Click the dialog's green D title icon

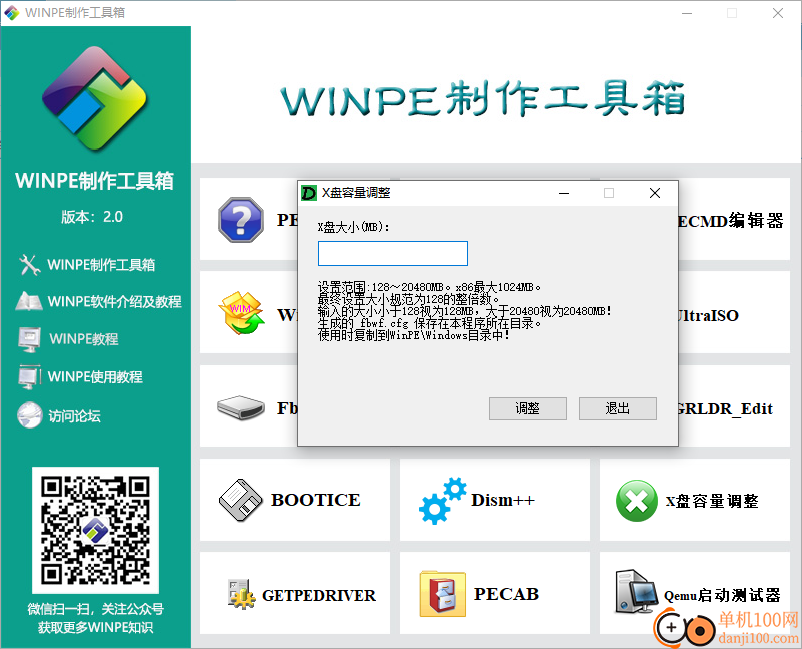(x=308, y=193)
